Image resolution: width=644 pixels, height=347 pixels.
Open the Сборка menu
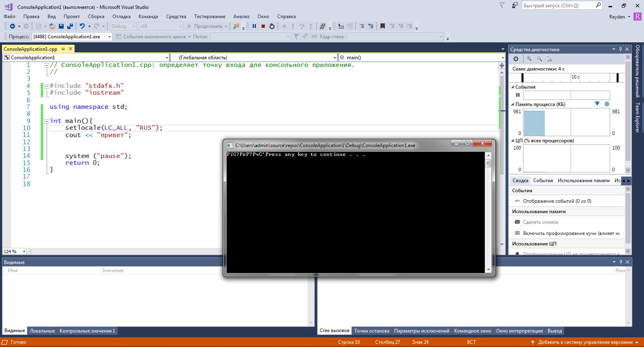(x=96, y=17)
